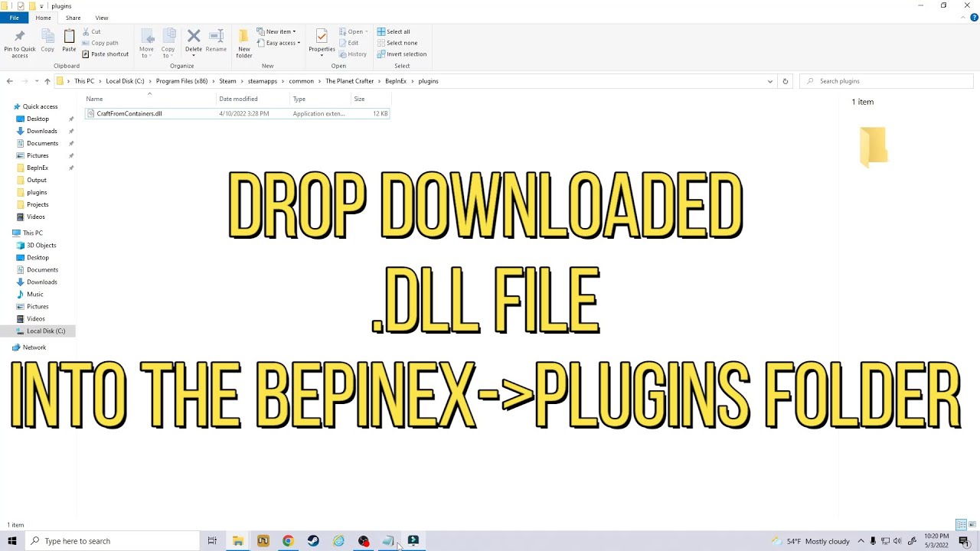This screenshot has height=551, width=980.
Task: Go back to the previous folder
Action: coord(10,81)
